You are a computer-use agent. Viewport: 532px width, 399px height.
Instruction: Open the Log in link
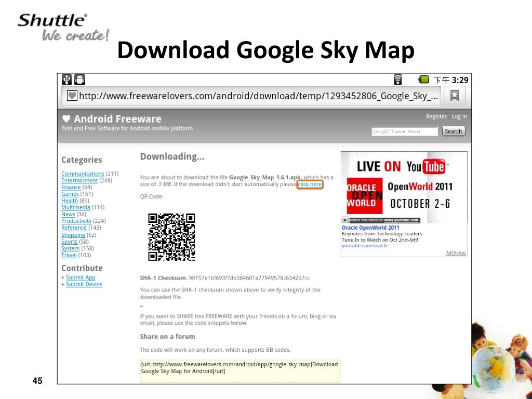coord(459,116)
